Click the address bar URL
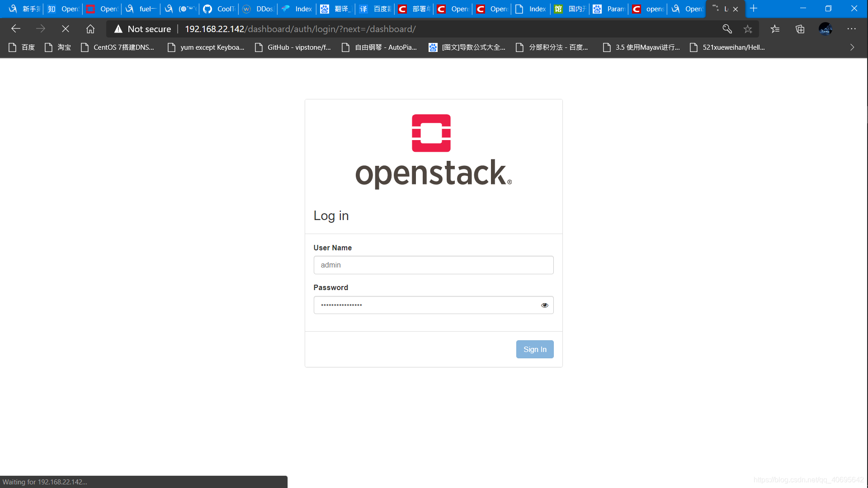The width and height of the screenshot is (868, 488). (x=300, y=29)
